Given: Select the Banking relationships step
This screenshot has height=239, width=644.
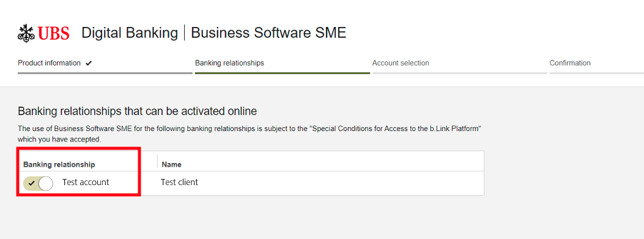Looking at the screenshot, I should click(229, 63).
